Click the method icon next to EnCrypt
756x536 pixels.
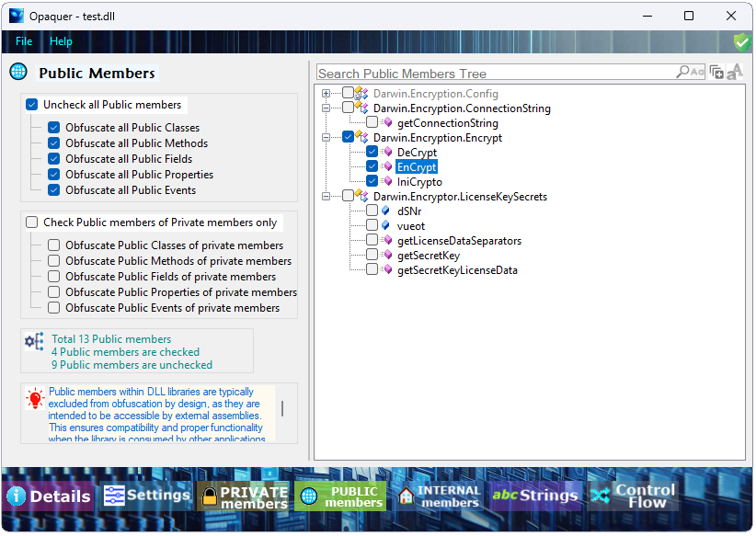click(386, 166)
